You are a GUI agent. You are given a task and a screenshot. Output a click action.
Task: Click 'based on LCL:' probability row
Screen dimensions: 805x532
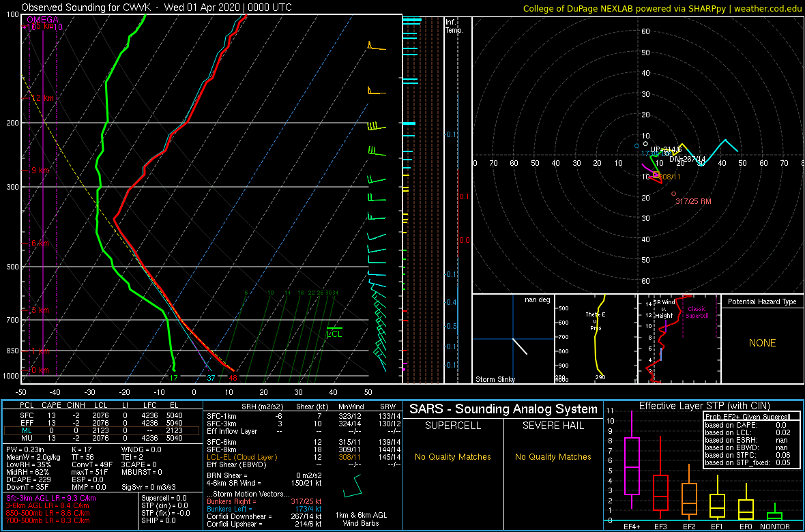pyautogui.click(x=748, y=432)
